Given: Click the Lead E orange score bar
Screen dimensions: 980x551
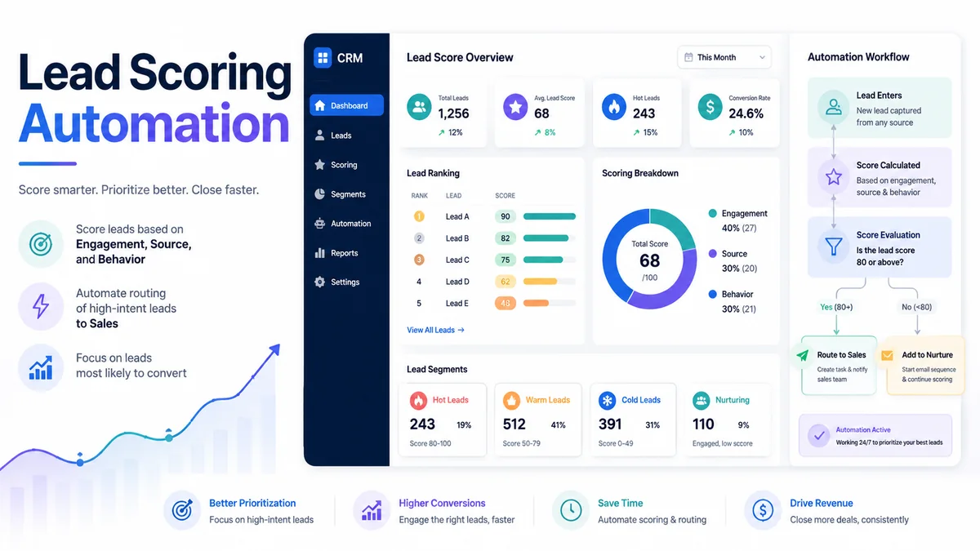Looking at the screenshot, I should 536,303.
